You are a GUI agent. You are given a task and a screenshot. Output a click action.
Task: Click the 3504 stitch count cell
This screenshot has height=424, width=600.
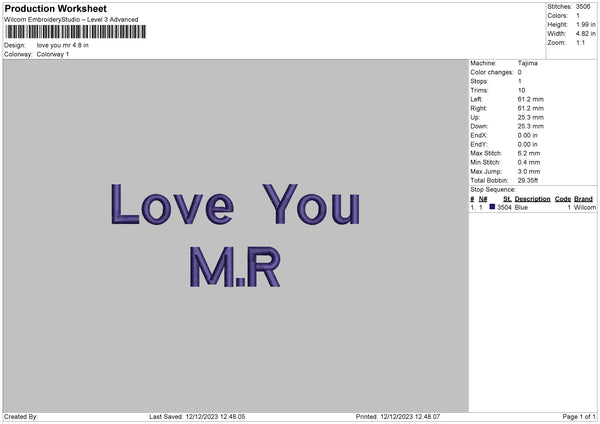click(504, 207)
